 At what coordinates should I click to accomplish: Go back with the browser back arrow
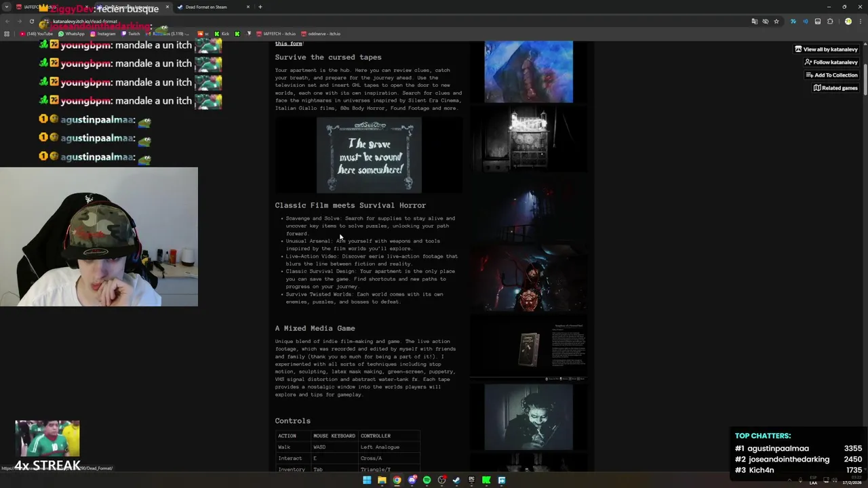pyautogui.click(x=7, y=22)
